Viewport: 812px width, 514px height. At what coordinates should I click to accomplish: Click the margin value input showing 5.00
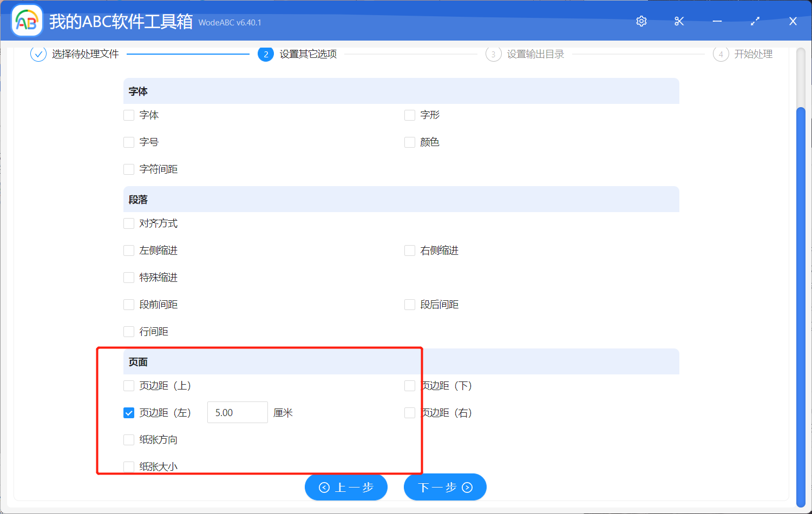[237, 412]
